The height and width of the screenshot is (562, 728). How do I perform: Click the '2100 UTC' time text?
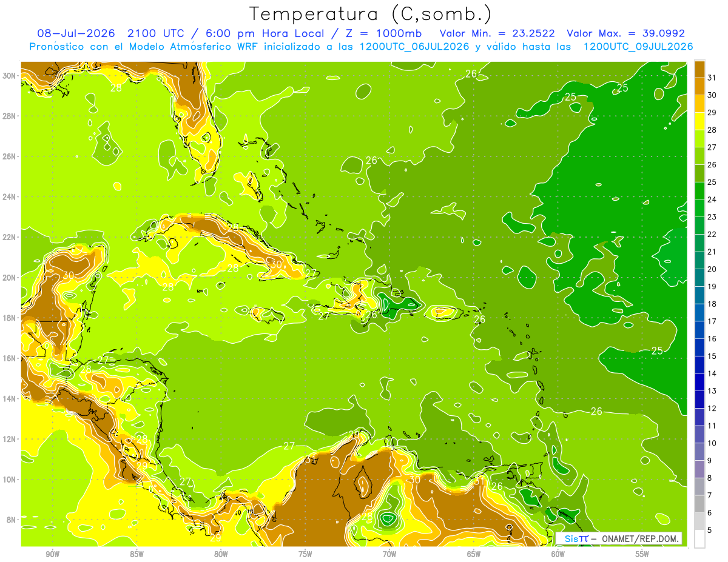click(x=157, y=33)
